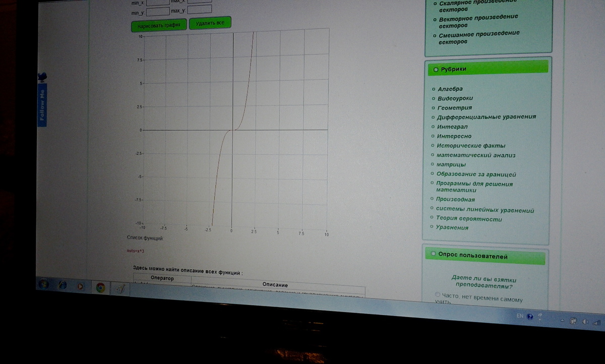Click the "Описание" table column header
605x364 pixels.
pyautogui.click(x=275, y=285)
